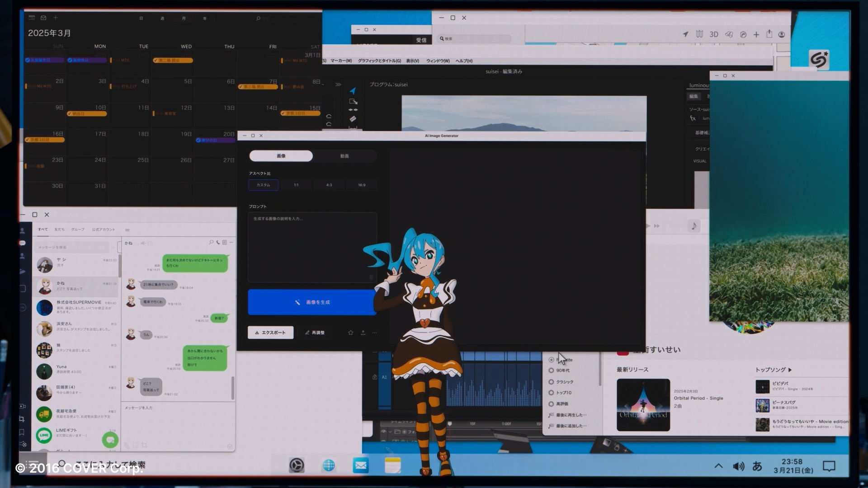The image size is (868, 488).
Task: Click the emoji smiley icon in message input
Action: 230,446
